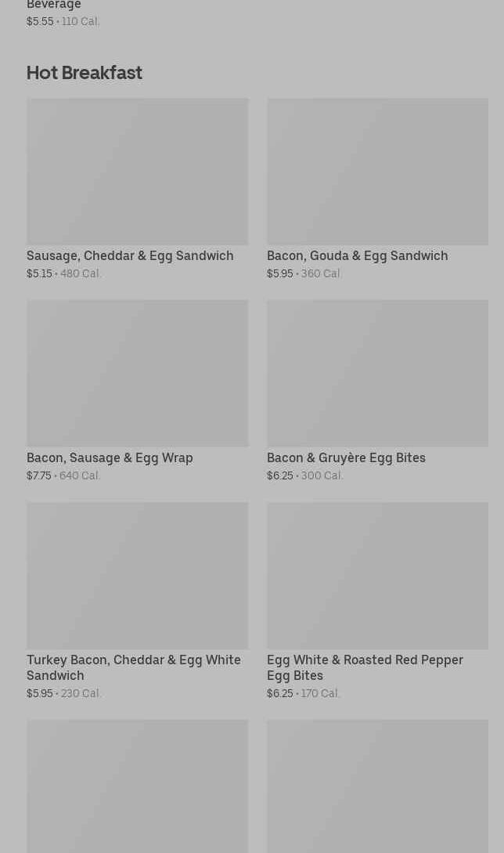Open Sausage, Cheddar & Egg Sandwich image
The height and width of the screenshot is (853, 504).
click(138, 172)
